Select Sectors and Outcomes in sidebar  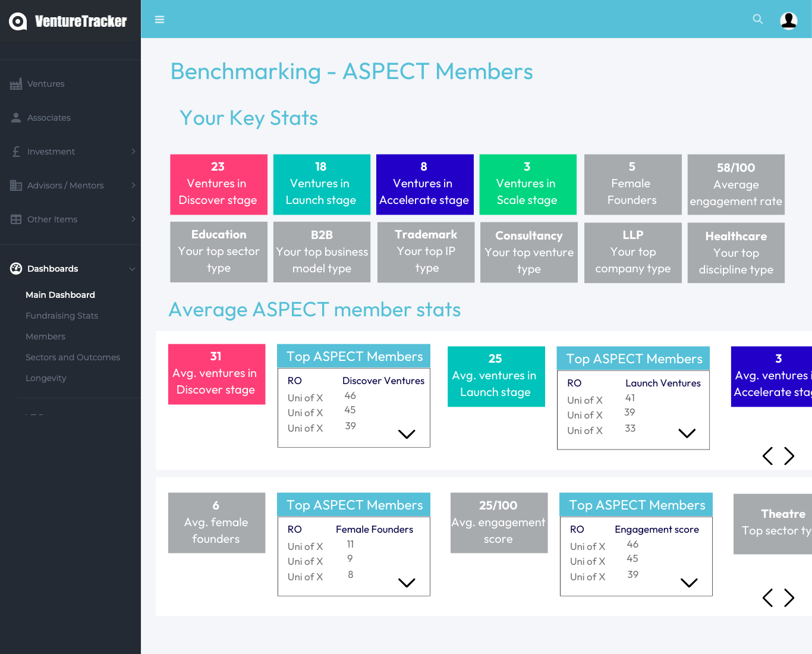point(73,357)
